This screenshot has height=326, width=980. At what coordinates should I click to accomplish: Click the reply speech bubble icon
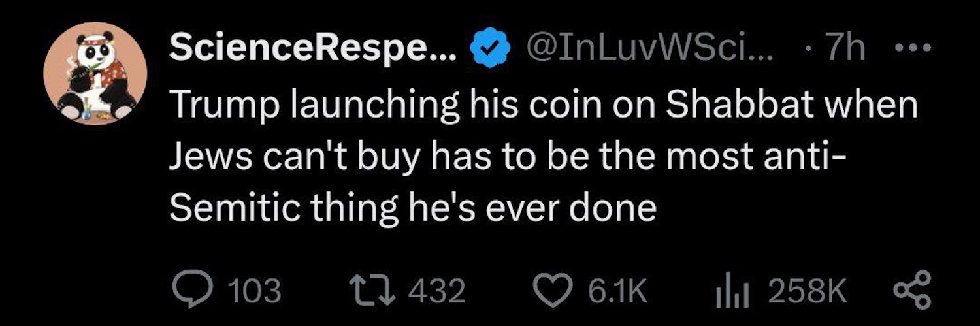point(189,291)
